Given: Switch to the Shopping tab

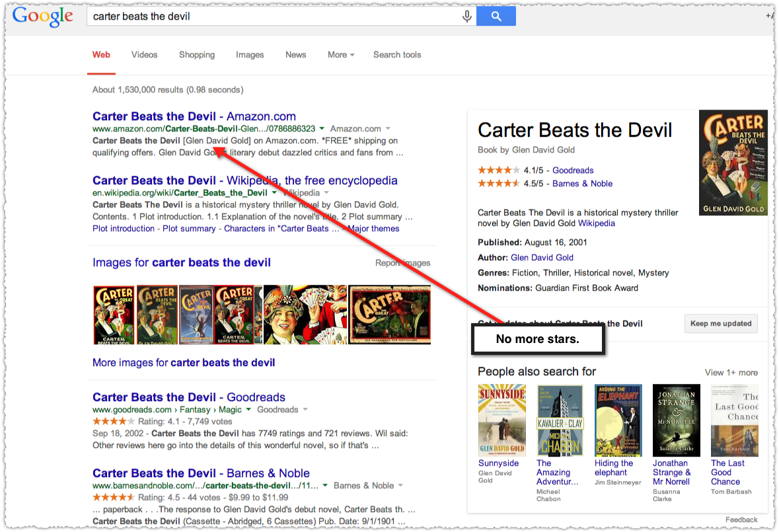Looking at the screenshot, I should point(197,55).
